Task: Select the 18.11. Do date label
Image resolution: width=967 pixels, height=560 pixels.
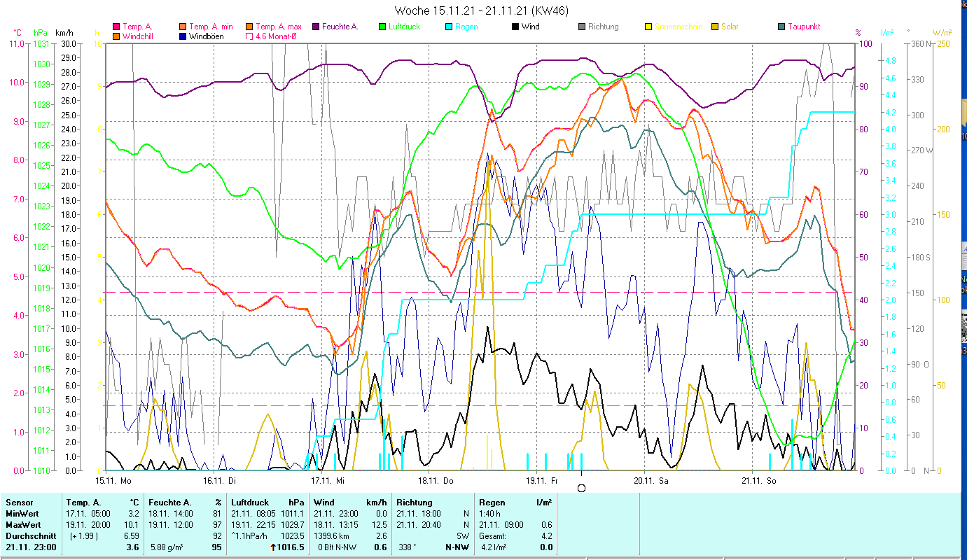Action: 436,480
